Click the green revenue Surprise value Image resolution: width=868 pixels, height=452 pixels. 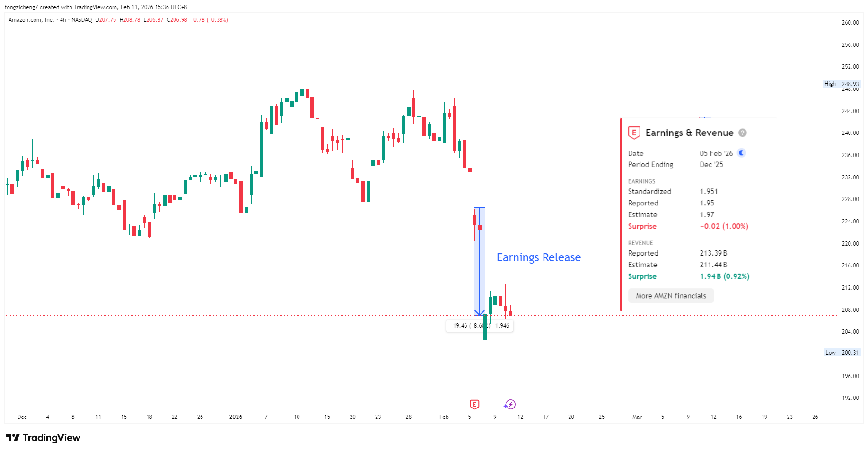(x=725, y=276)
